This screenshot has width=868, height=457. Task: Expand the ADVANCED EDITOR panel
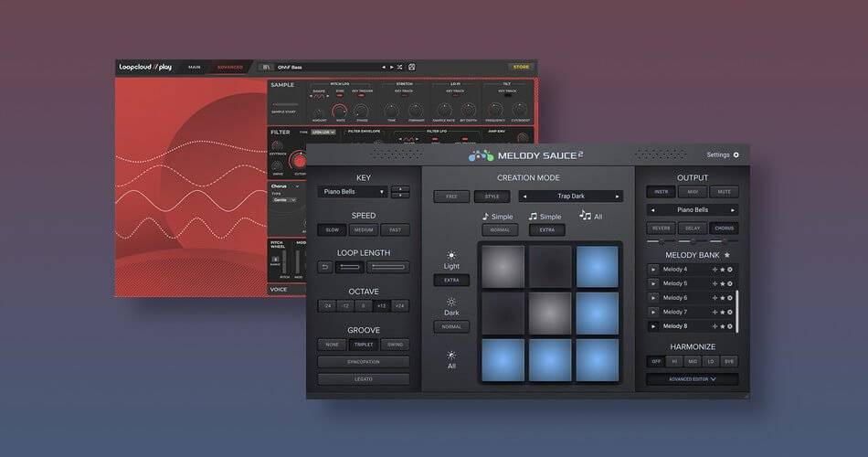click(x=693, y=379)
